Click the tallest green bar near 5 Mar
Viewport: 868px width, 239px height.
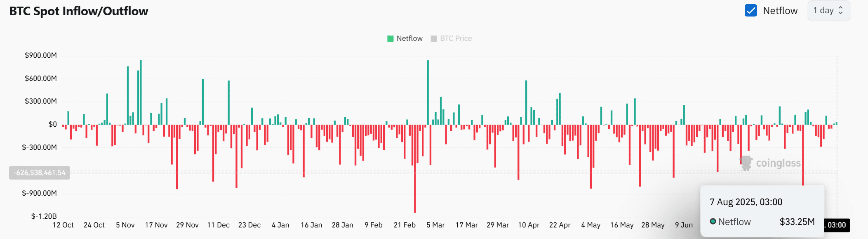pos(428,91)
